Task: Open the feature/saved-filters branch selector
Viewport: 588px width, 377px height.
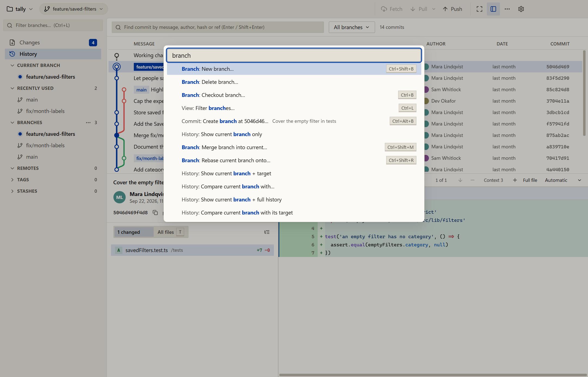Action: 73,9
